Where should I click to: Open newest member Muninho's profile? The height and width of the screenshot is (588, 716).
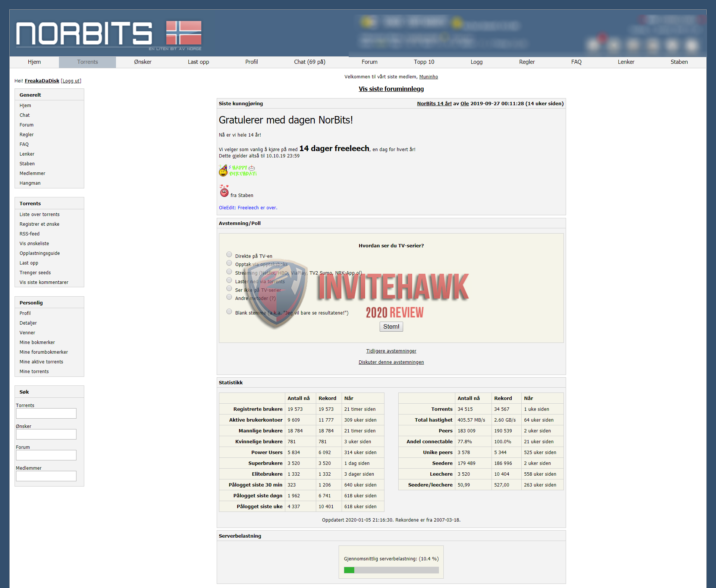pos(428,77)
